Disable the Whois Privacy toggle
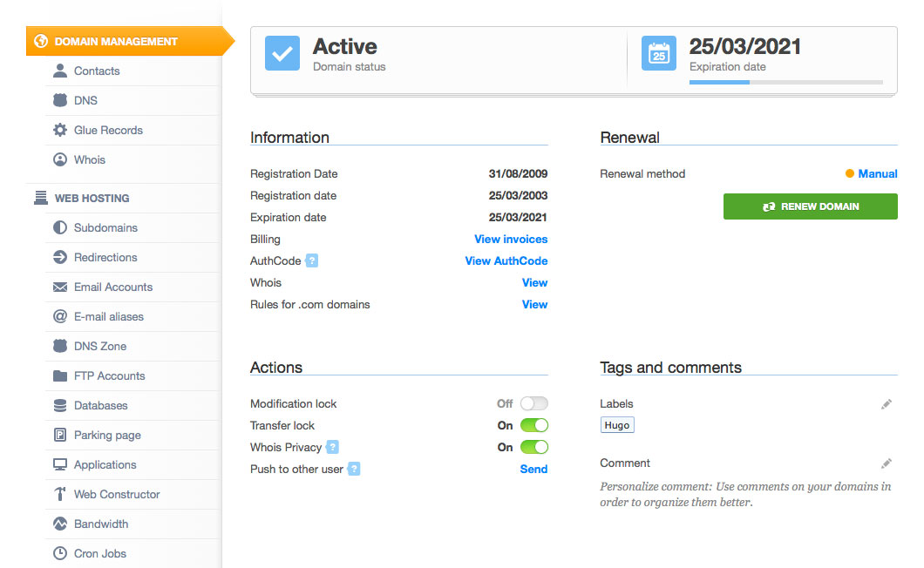Screen dimensions: 924x568 533,447
